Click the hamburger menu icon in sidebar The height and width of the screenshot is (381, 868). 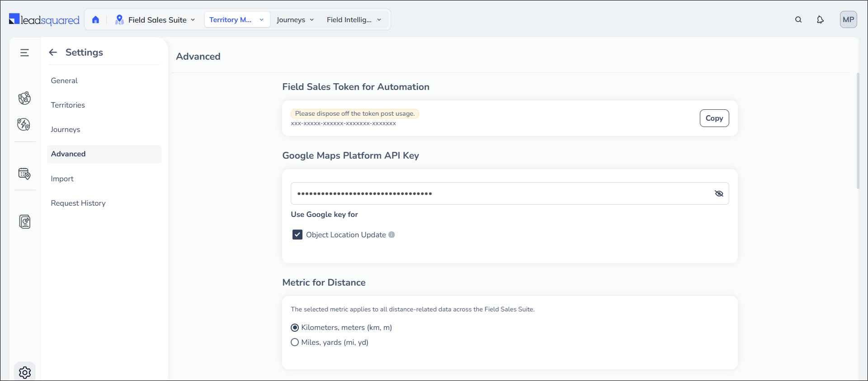24,53
